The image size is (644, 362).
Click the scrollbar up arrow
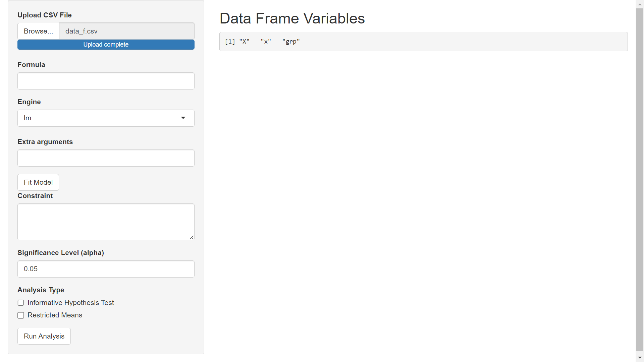pyautogui.click(x=640, y=4)
